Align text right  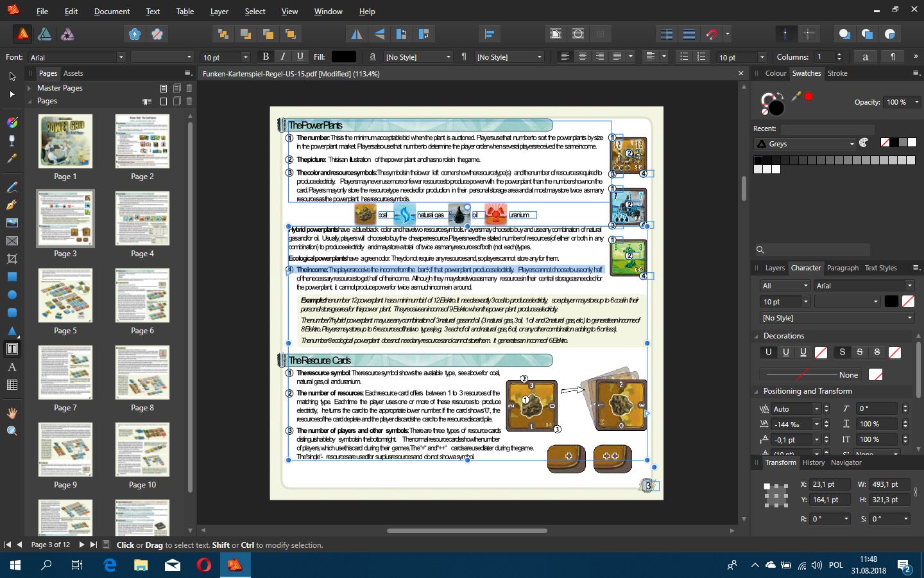pos(599,57)
